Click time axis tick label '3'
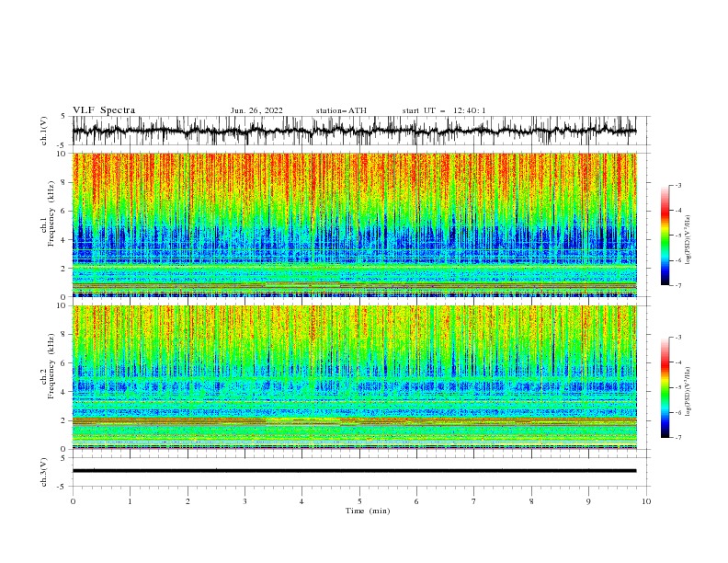 pos(245,501)
